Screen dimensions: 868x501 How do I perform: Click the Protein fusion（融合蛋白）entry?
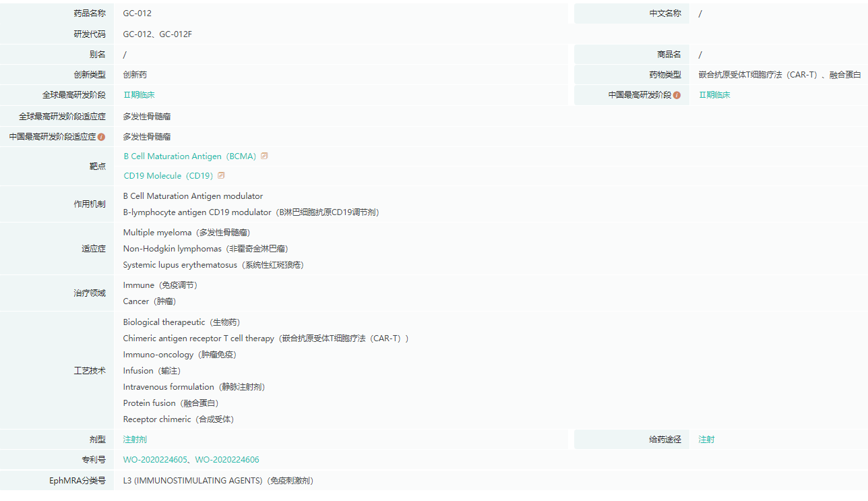(x=171, y=403)
